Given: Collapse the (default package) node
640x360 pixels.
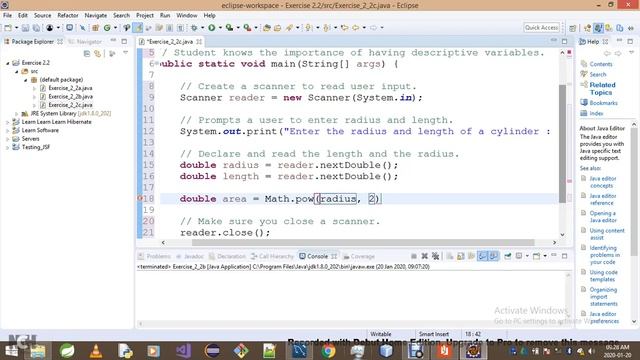Looking at the screenshot, I should [x=25, y=80].
